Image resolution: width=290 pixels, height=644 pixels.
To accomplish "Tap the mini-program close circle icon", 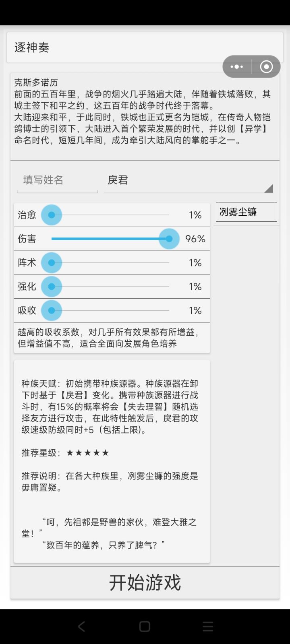I will pyautogui.click(x=266, y=67).
